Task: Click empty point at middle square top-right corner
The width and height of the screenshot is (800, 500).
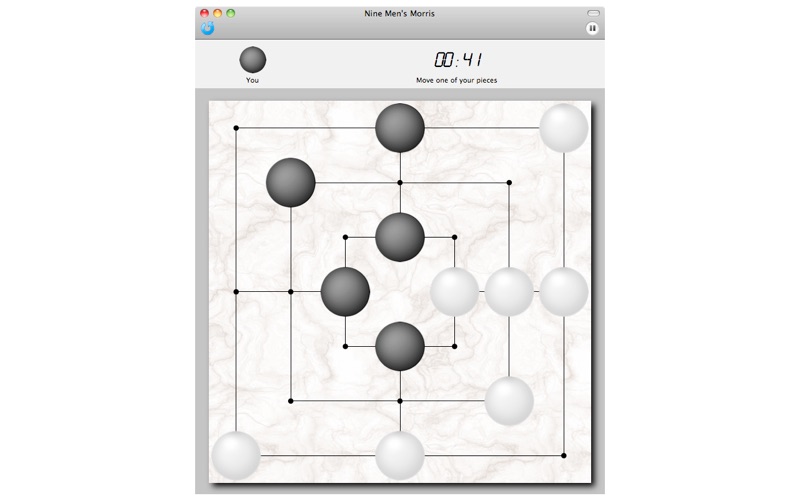Action: click(509, 183)
